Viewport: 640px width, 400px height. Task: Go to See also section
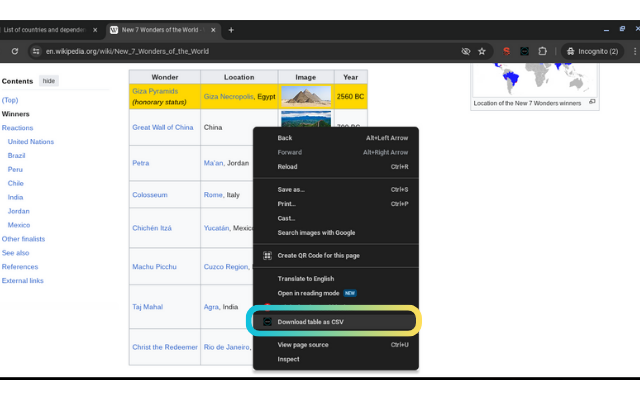[x=16, y=253]
